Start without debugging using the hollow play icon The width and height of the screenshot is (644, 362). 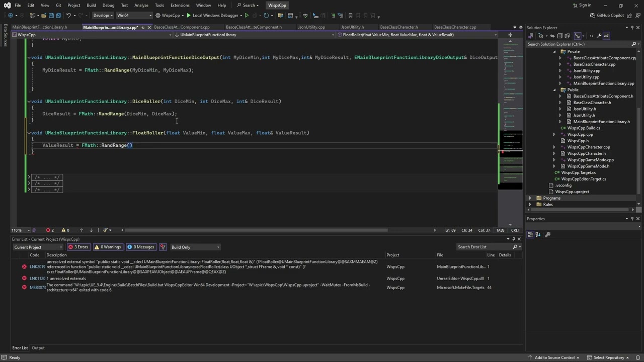tap(247, 16)
